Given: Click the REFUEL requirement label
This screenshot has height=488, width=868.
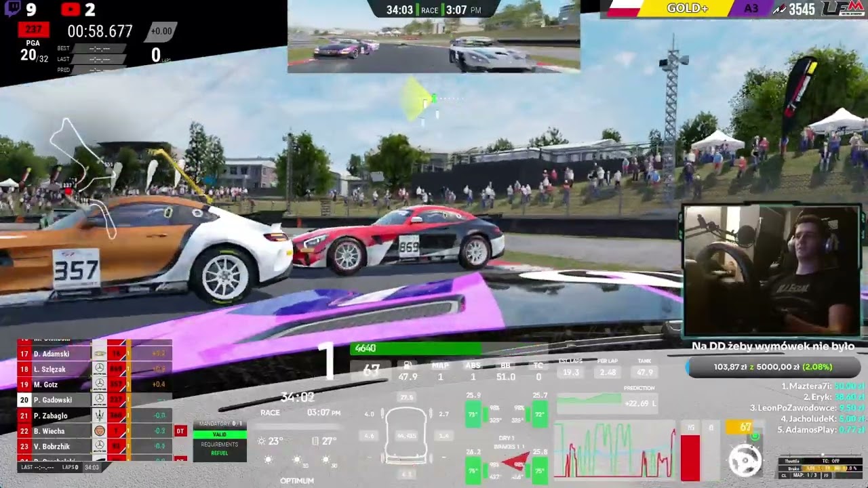Looking at the screenshot, I should pos(220,453).
